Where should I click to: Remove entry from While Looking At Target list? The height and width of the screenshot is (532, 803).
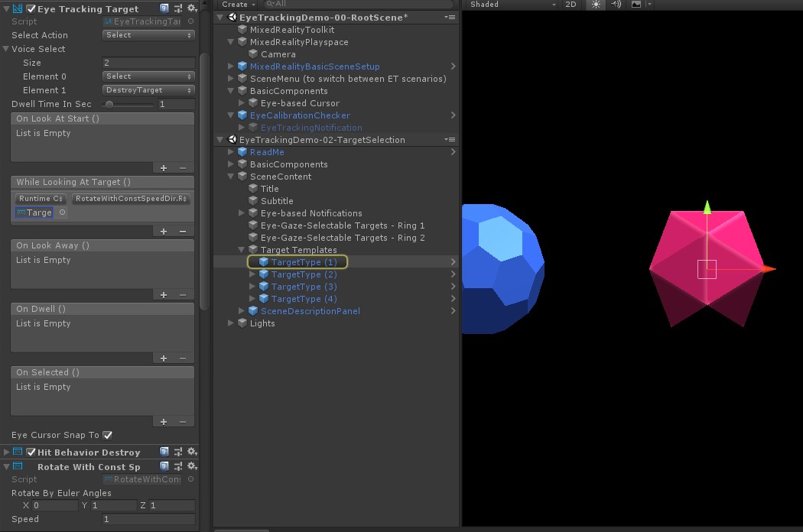tap(182, 232)
